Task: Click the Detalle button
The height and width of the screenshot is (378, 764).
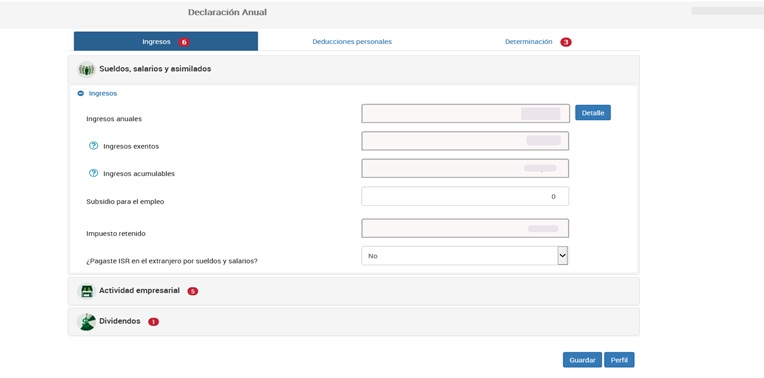Action: point(592,113)
